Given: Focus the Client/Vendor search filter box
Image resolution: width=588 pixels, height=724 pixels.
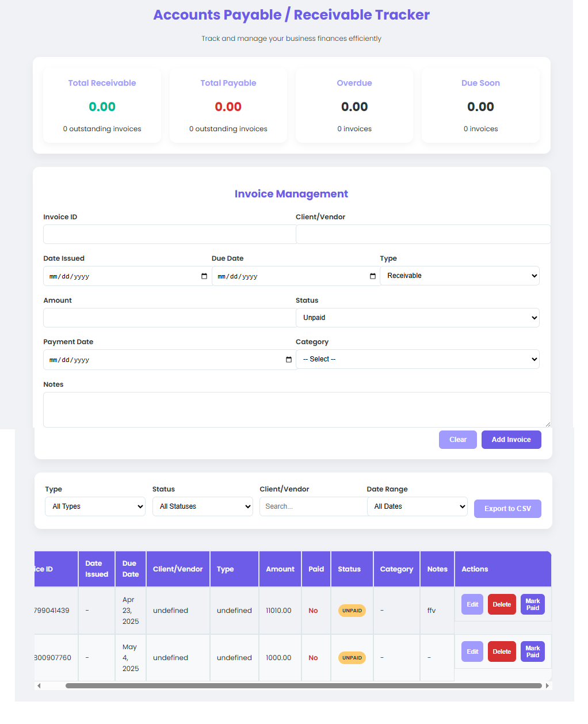Looking at the screenshot, I should point(313,506).
